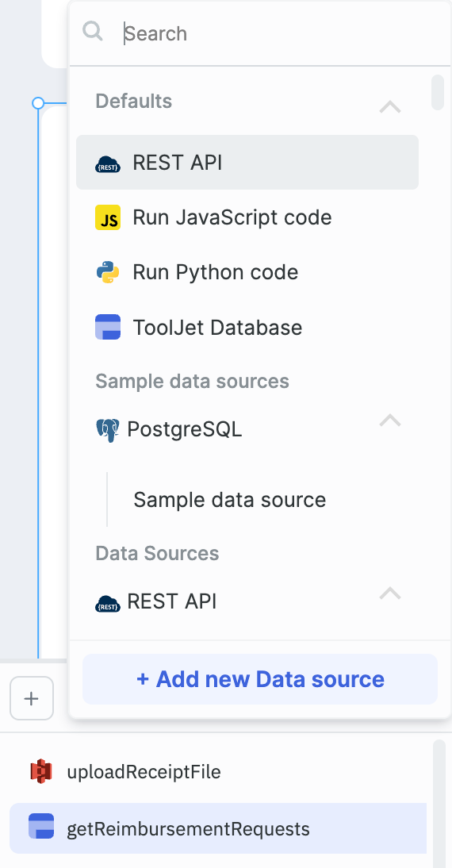Collapse the PostgreSQL group chevron
Screen dimensions: 452x868
coord(390,421)
